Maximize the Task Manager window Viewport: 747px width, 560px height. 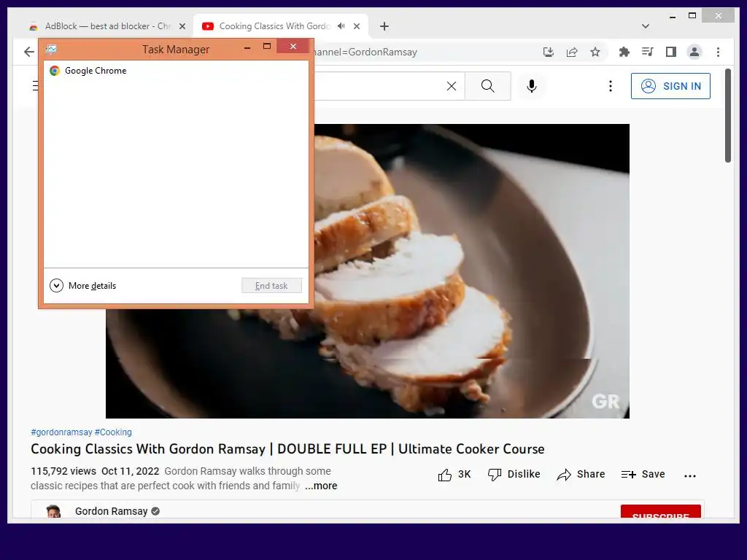267,46
